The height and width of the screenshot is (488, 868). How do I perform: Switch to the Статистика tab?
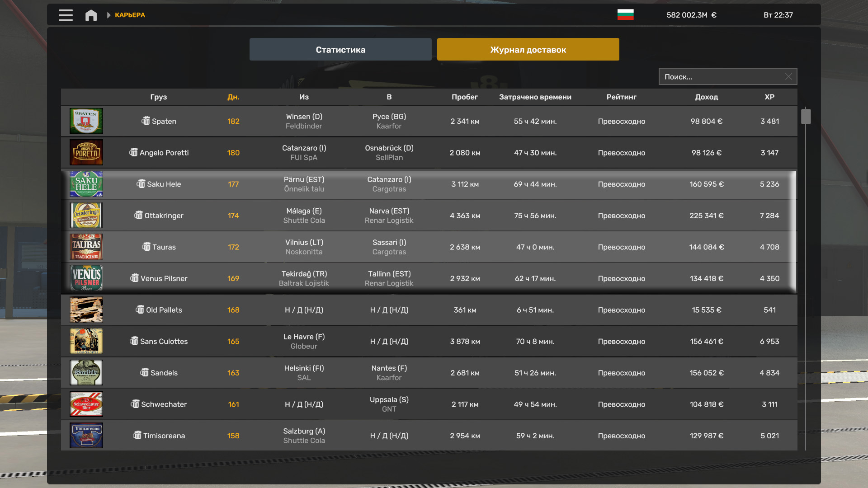pos(340,49)
